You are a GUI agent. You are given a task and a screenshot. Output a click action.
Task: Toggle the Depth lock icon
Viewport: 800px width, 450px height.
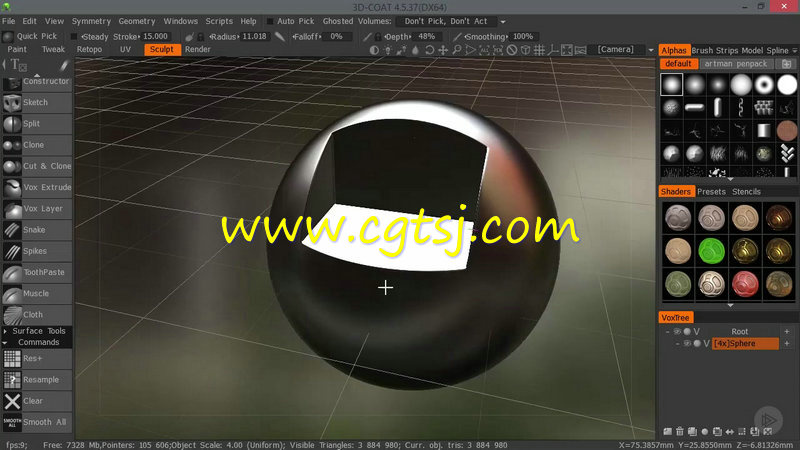(378, 37)
